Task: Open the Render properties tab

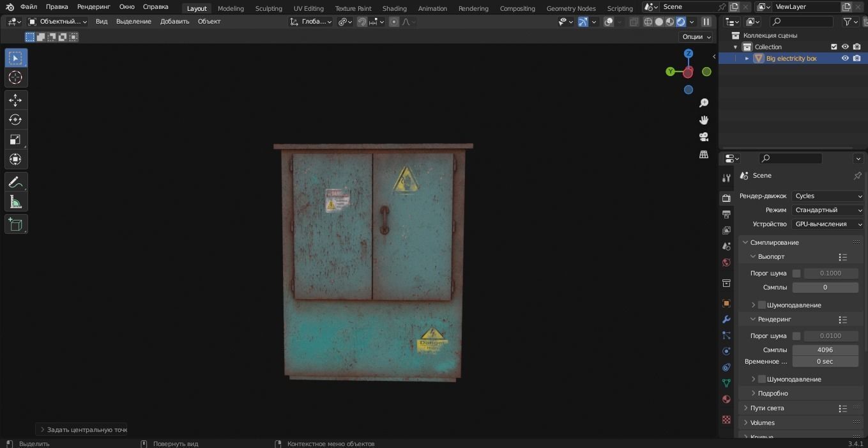Action: (726, 198)
